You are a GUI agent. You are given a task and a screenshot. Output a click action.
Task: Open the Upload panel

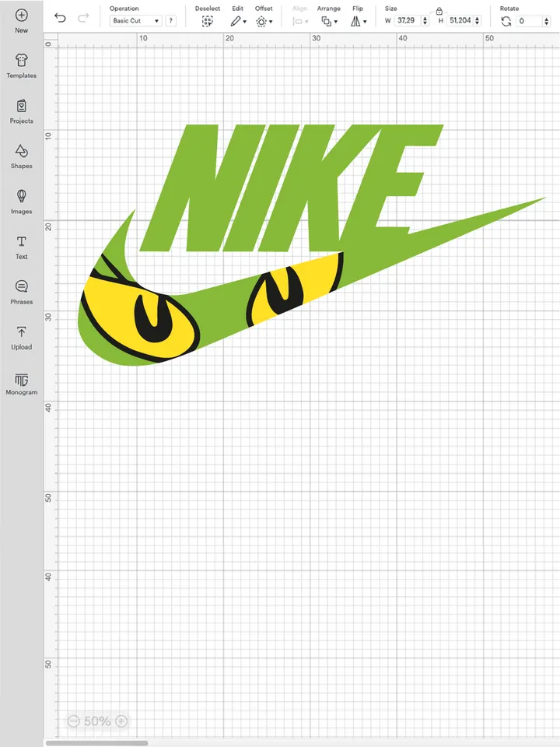22,337
